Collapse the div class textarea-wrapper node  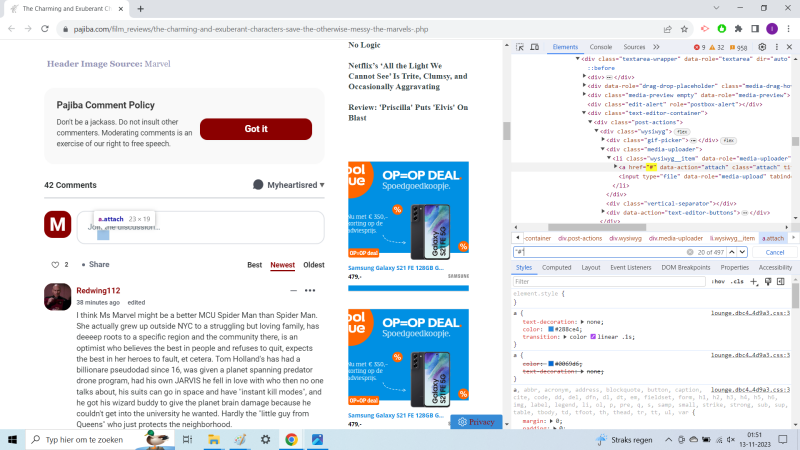coord(578,59)
